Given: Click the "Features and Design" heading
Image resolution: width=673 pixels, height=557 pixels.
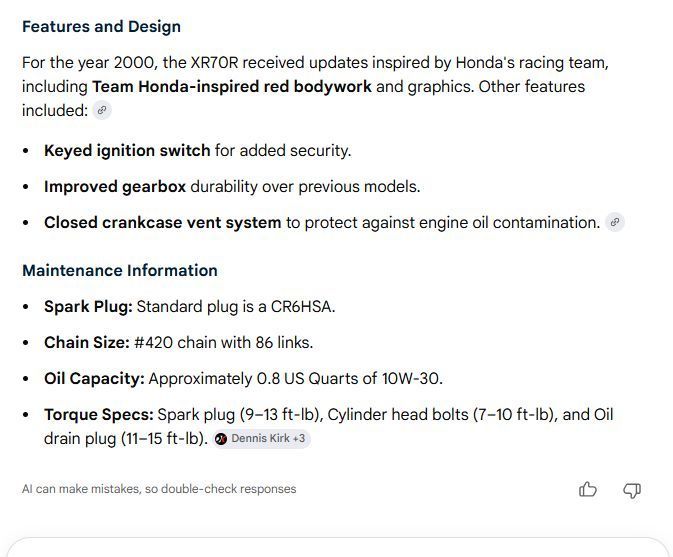Looking at the screenshot, I should point(101,27).
